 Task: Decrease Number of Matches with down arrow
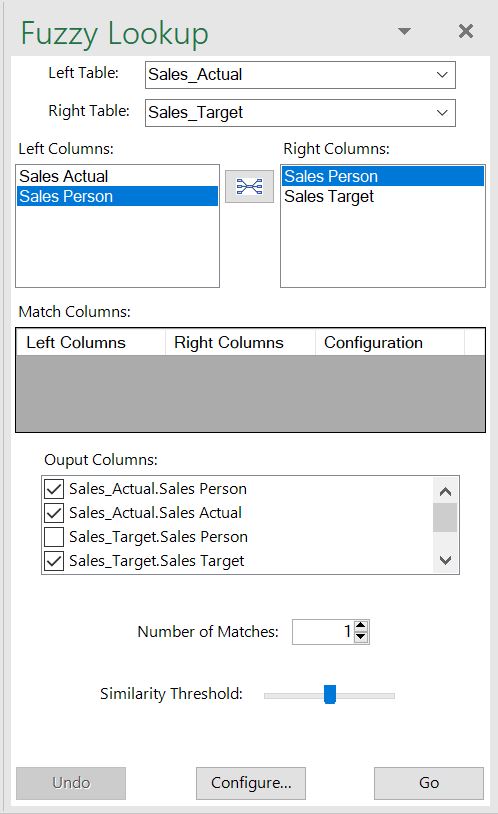click(361, 637)
